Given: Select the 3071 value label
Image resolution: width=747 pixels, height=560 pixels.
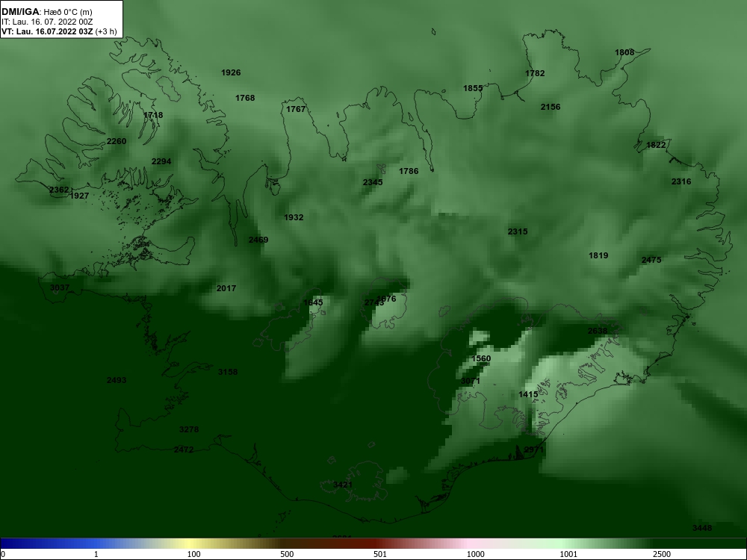Looking at the screenshot, I should [x=470, y=381].
